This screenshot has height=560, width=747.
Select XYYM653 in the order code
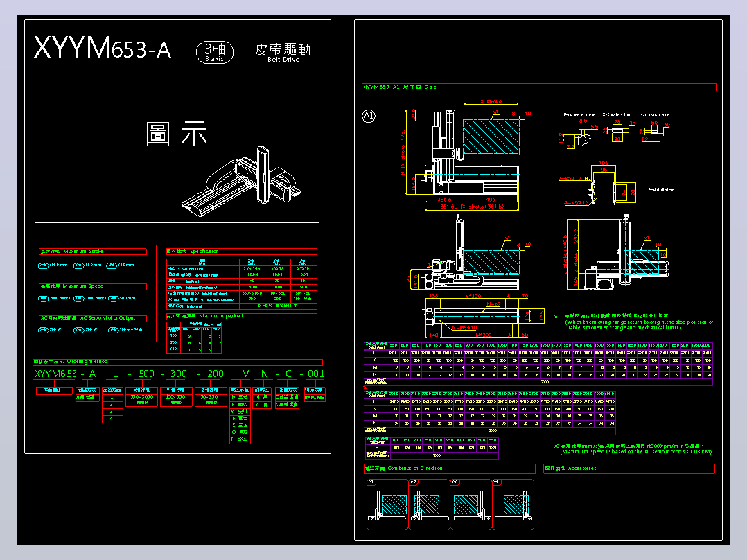pos(55,374)
